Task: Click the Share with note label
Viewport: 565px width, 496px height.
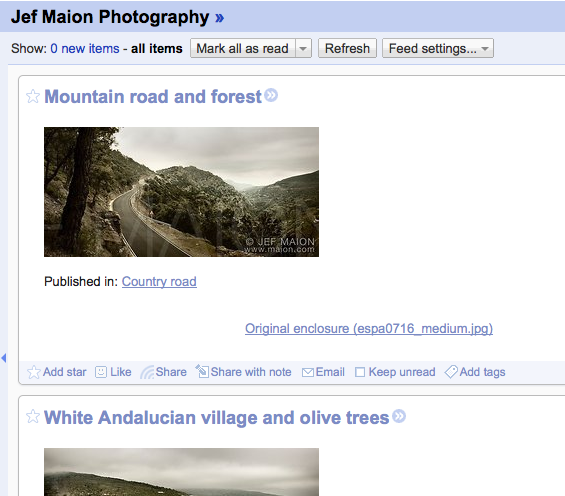Action: click(x=251, y=372)
